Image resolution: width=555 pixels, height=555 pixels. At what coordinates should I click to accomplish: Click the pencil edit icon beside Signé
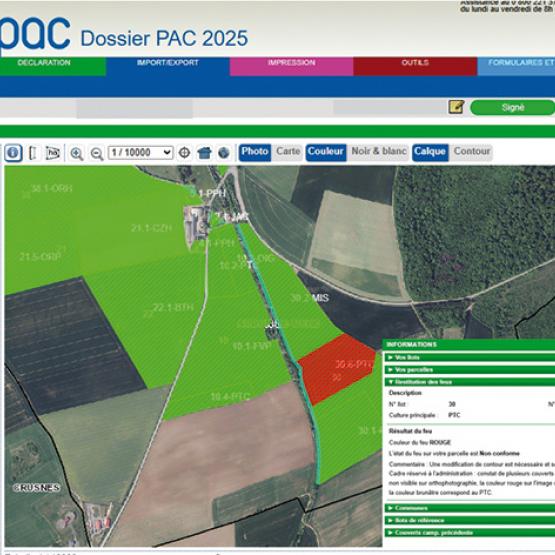point(456,107)
